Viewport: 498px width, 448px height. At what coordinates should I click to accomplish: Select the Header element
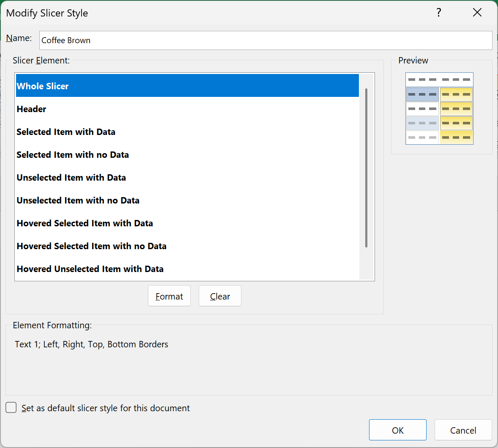187,109
